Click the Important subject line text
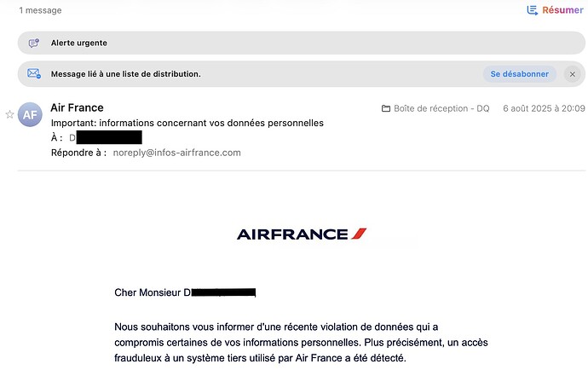This screenshot has height=370, width=588. [x=187, y=123]
